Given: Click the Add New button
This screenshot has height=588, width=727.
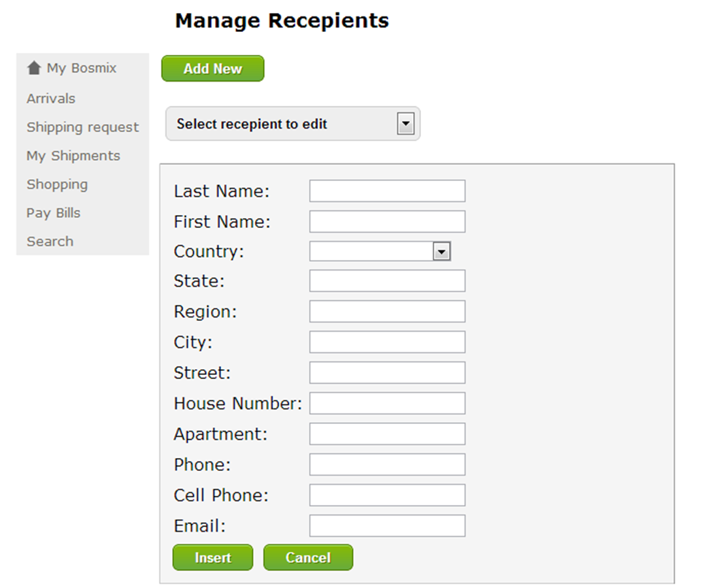Looking at the screenshot, I should click(x=213, y=69).
